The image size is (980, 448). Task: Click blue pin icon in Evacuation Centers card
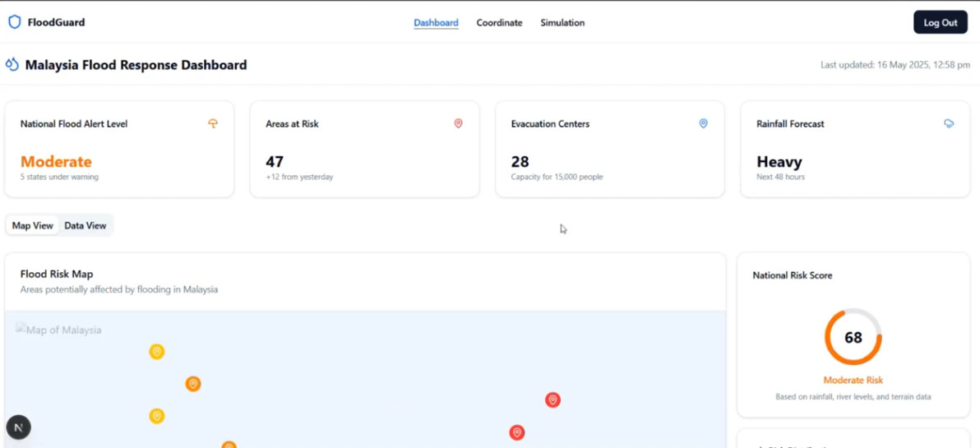click(703, 124)
